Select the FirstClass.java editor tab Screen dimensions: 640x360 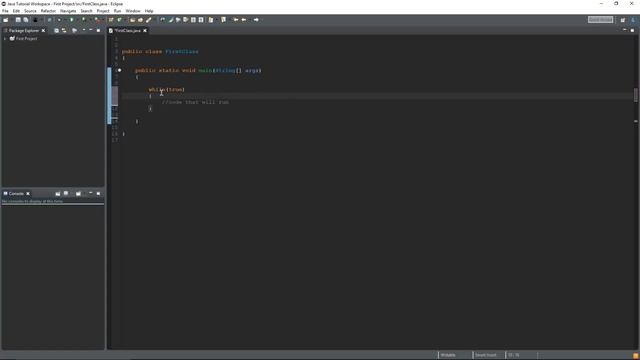127,31
